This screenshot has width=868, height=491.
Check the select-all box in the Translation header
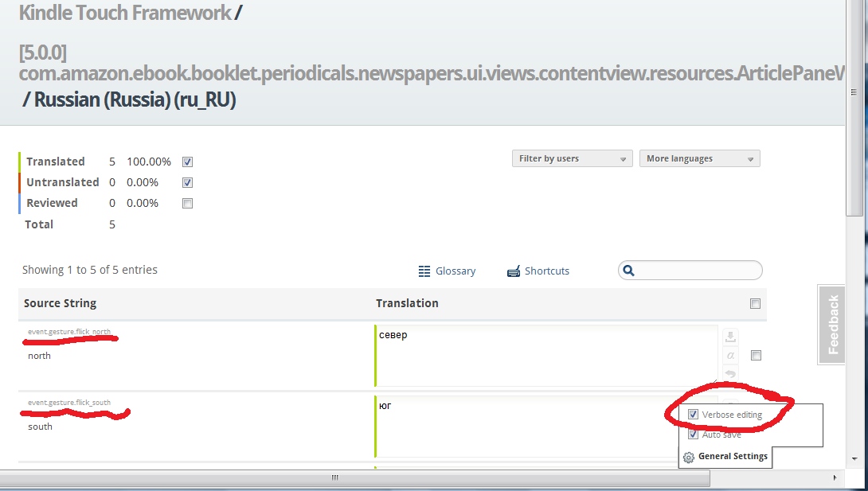755,303
